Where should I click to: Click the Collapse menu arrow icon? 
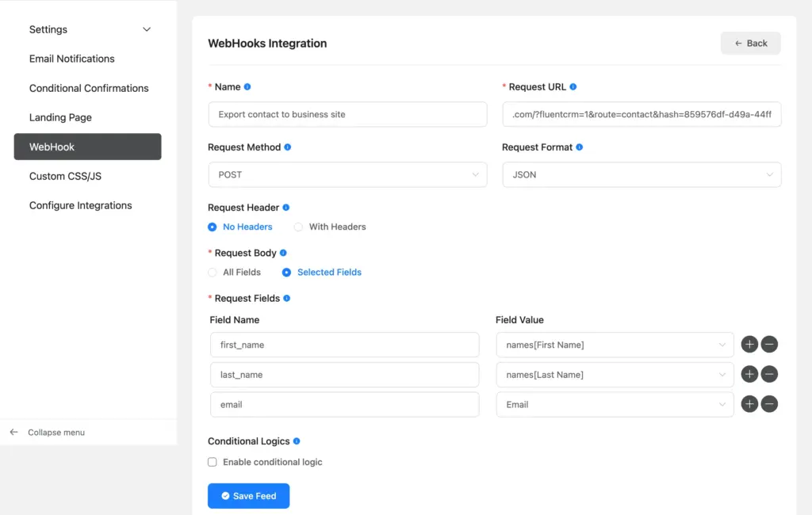[14, 432]
